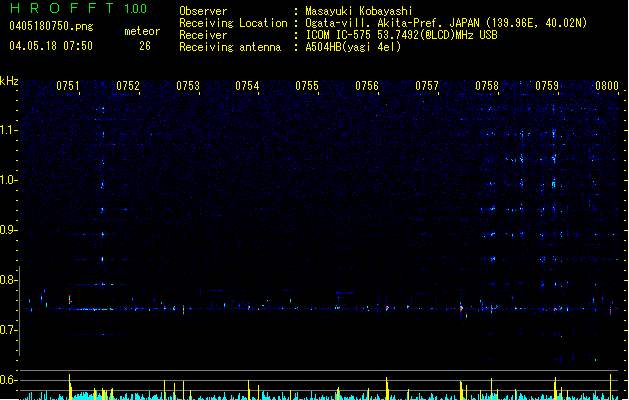Click the 0752 time marker

[x=128, y=86]
